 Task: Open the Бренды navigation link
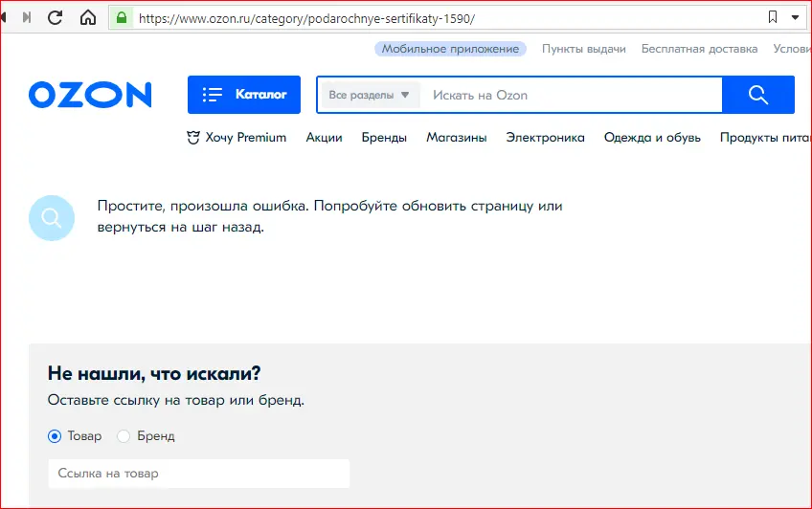[x=384, y=138]
